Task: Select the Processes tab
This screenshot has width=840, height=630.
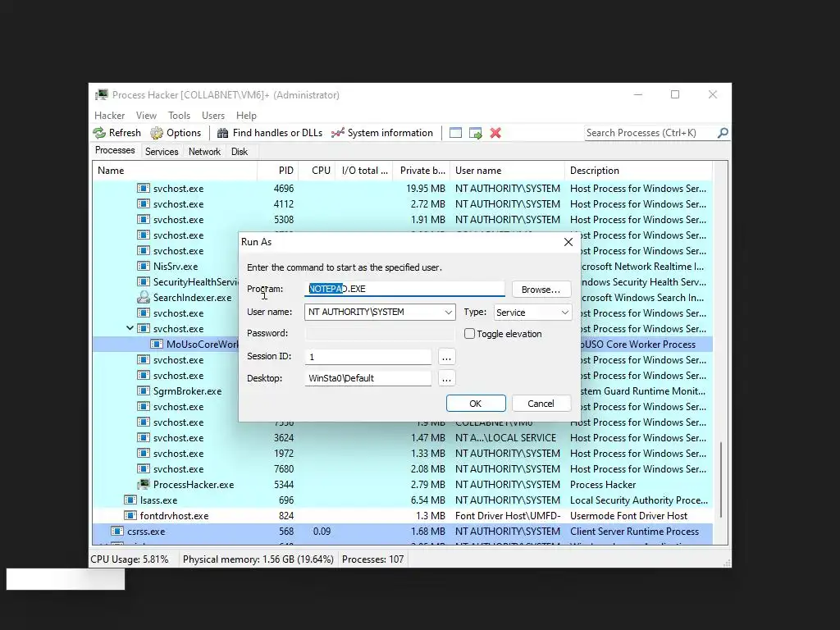Action: [115, 150]
